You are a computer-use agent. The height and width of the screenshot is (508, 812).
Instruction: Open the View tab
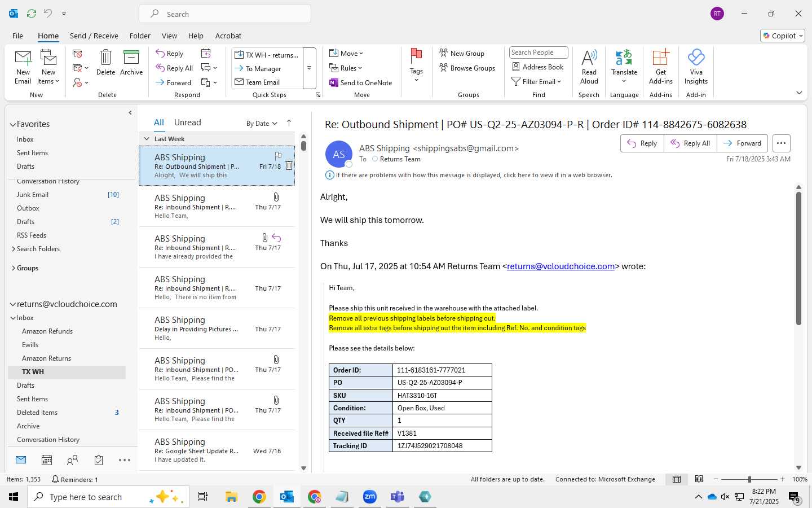pyautogui.click(x=169, y=36)
